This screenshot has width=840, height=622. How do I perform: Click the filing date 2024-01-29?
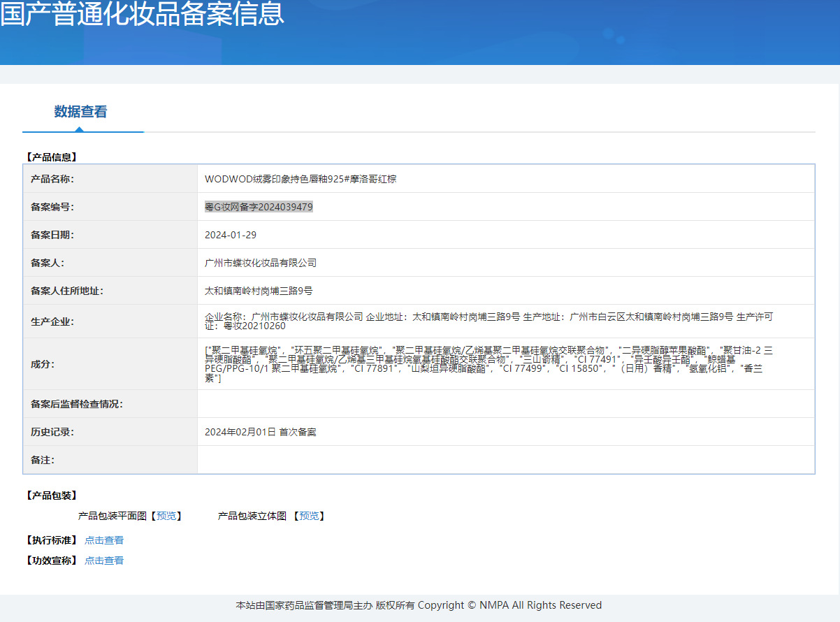(x=231, y=235)
